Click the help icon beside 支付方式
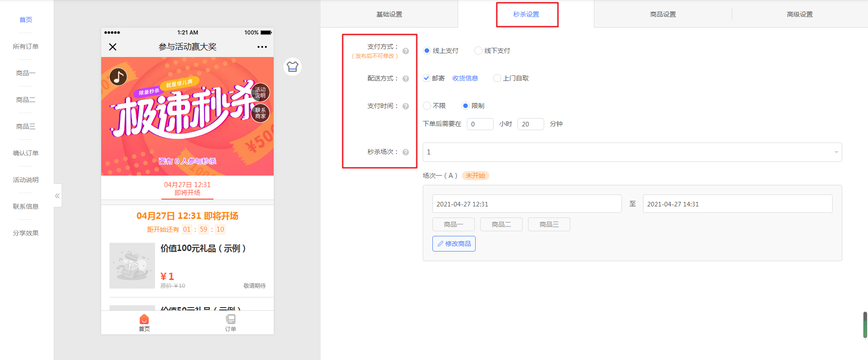 click(406, 51)
